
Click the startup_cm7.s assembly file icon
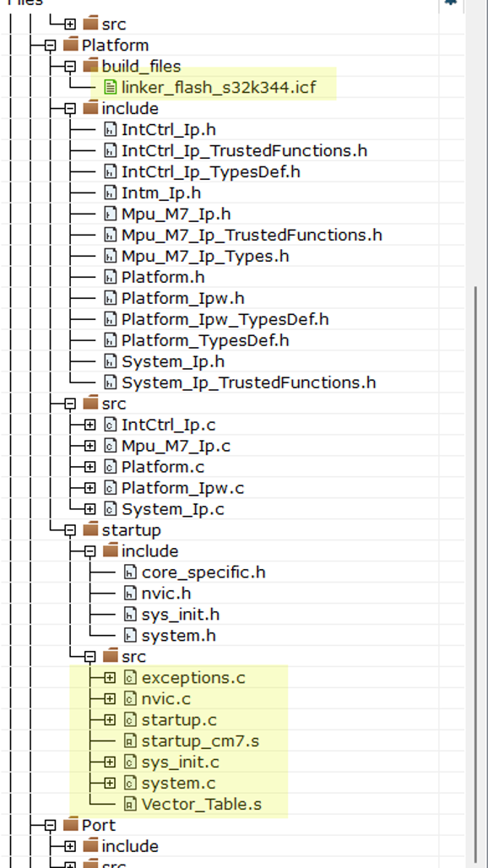[x=131, y=741]
